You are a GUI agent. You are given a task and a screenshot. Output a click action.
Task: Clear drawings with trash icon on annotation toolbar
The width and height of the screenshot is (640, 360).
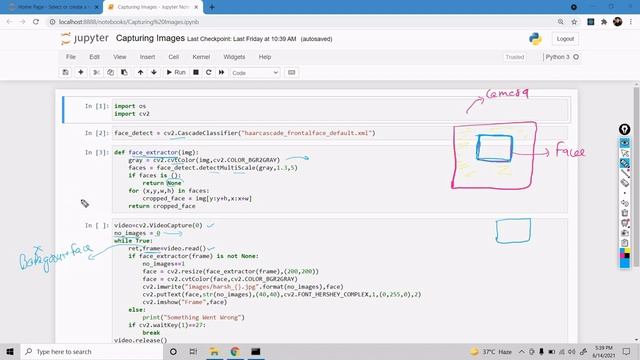click(624, 213)
